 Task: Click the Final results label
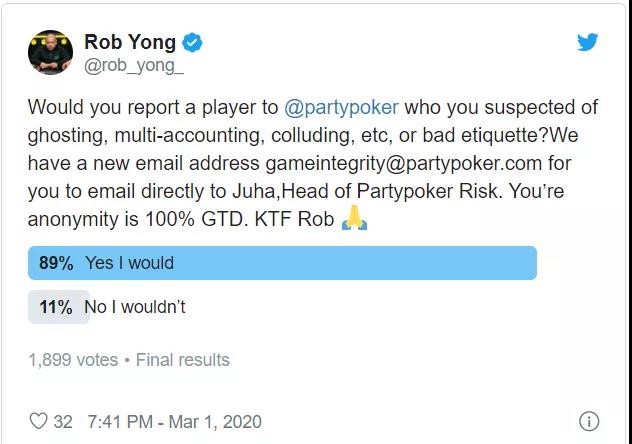coord(183,360)
